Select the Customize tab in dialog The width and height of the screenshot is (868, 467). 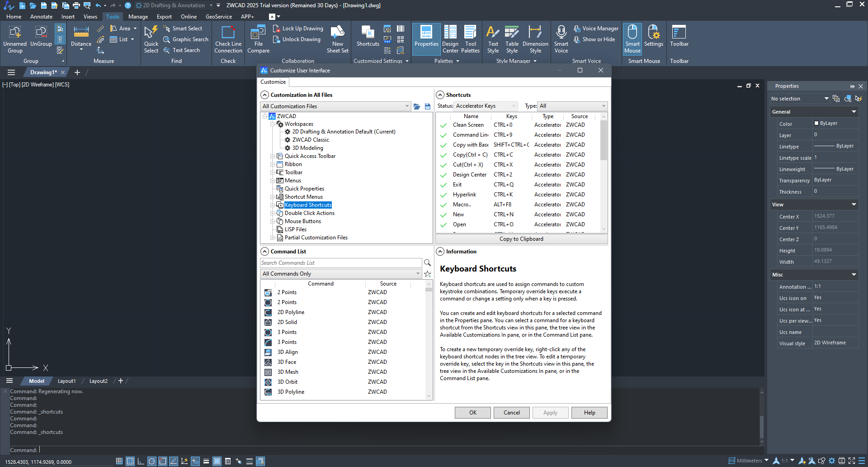(x=273, y=82)
